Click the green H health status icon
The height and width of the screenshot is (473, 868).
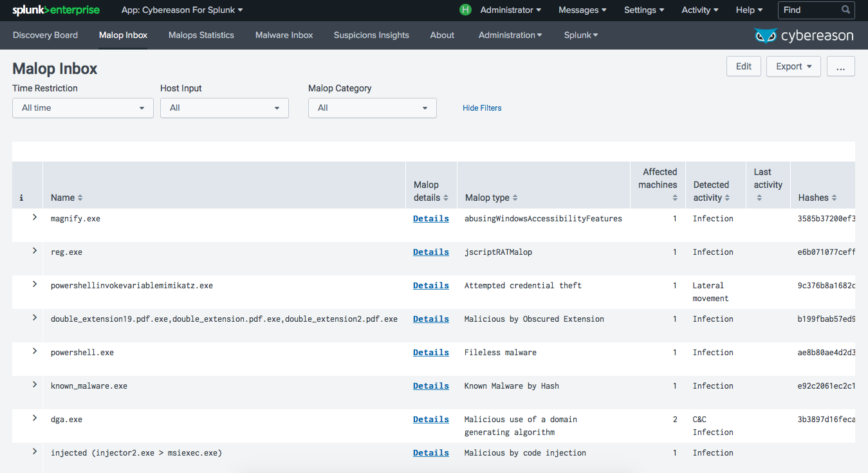click(x=466, y=10)
